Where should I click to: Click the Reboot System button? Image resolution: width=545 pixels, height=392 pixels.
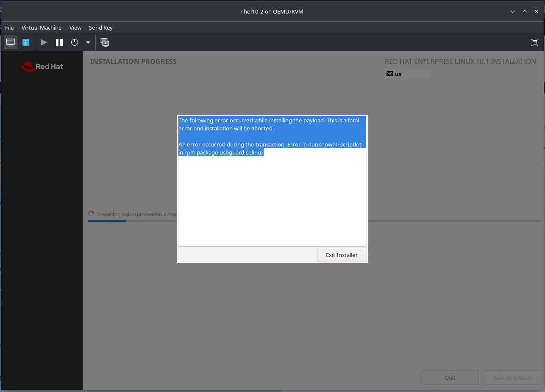point(512,378)
